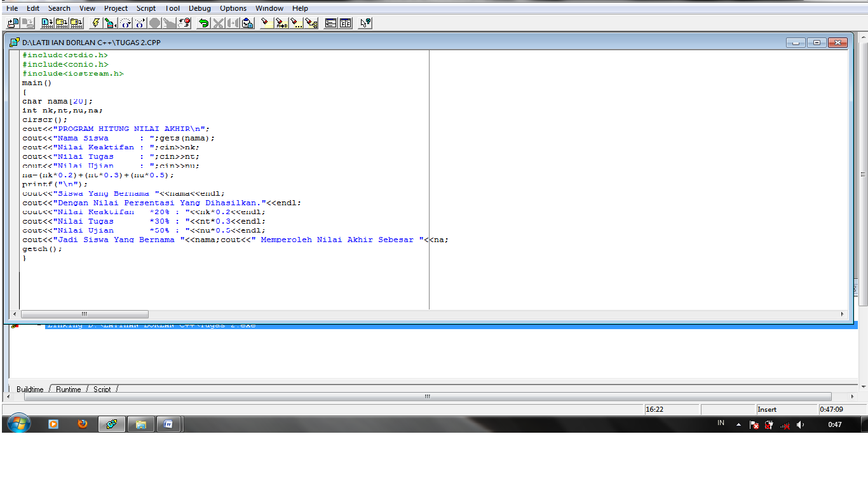Open the File menu
Screen dimensions: 868x488
(x=12, y=8)
